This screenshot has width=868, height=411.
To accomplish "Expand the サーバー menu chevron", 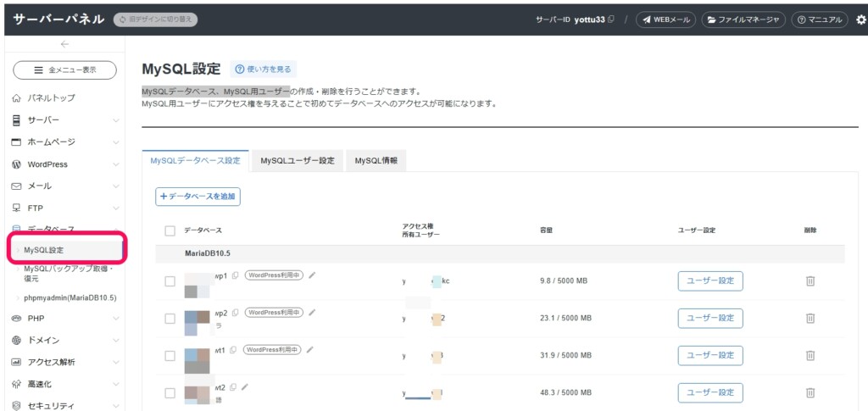I will coord(115,120).
